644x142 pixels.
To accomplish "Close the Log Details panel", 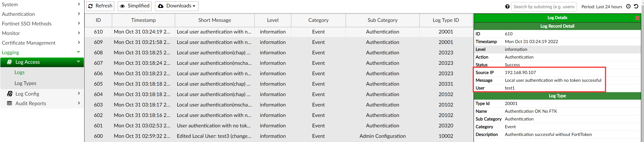I will click(x=637, y=18).
